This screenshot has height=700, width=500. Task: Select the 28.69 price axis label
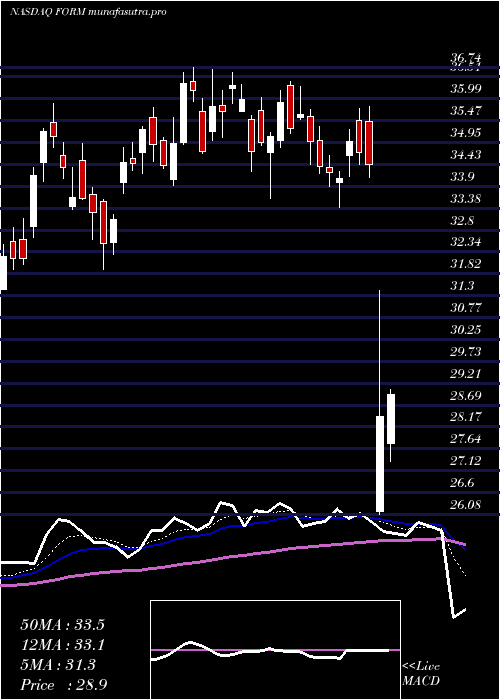[466, 396]
